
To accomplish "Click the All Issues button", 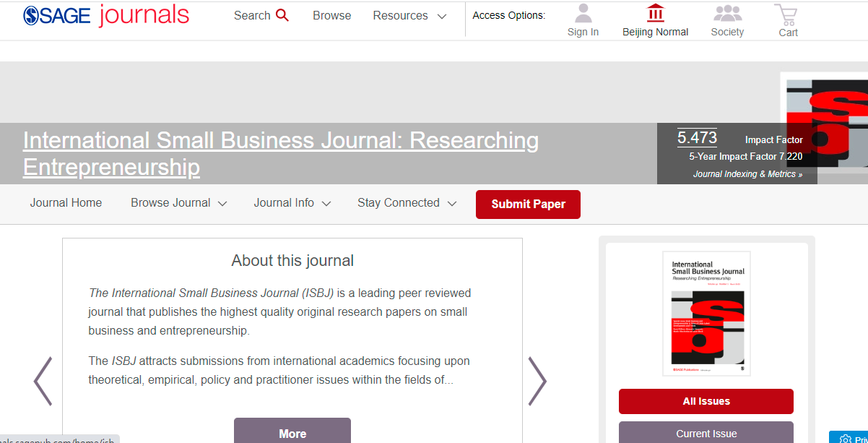I will click(706, 401).
